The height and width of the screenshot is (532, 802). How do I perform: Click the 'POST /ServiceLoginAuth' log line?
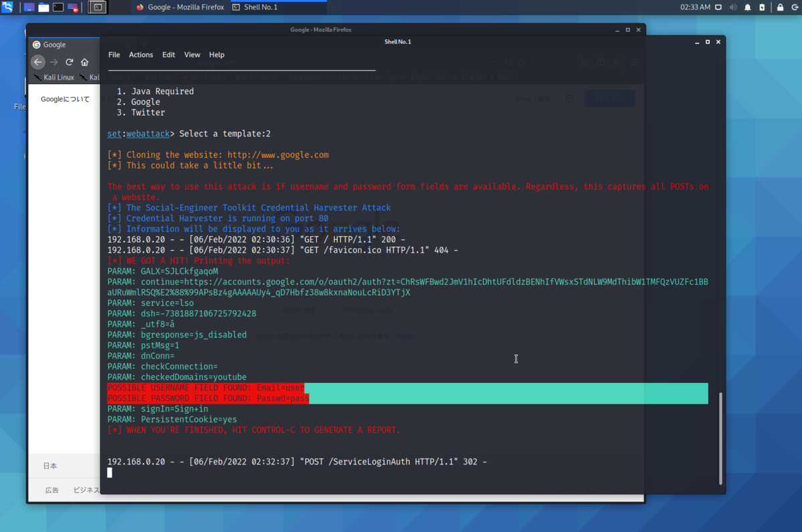point(297,462)
